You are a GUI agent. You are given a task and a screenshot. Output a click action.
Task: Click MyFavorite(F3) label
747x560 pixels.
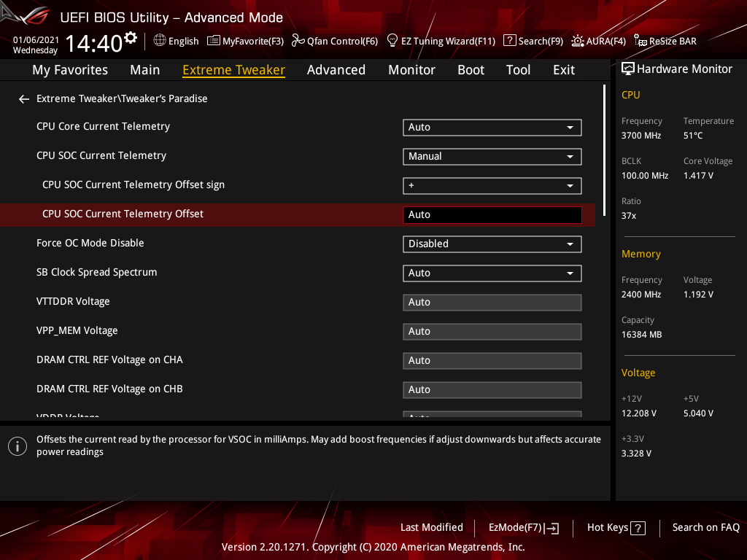point(253,41)
